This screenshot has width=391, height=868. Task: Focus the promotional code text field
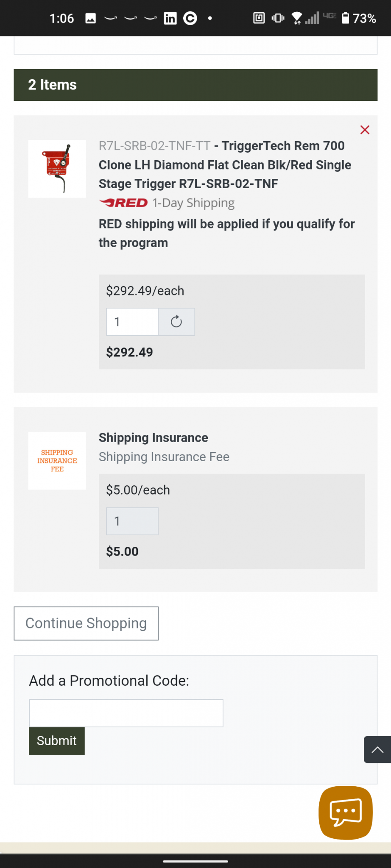(126, 713)
